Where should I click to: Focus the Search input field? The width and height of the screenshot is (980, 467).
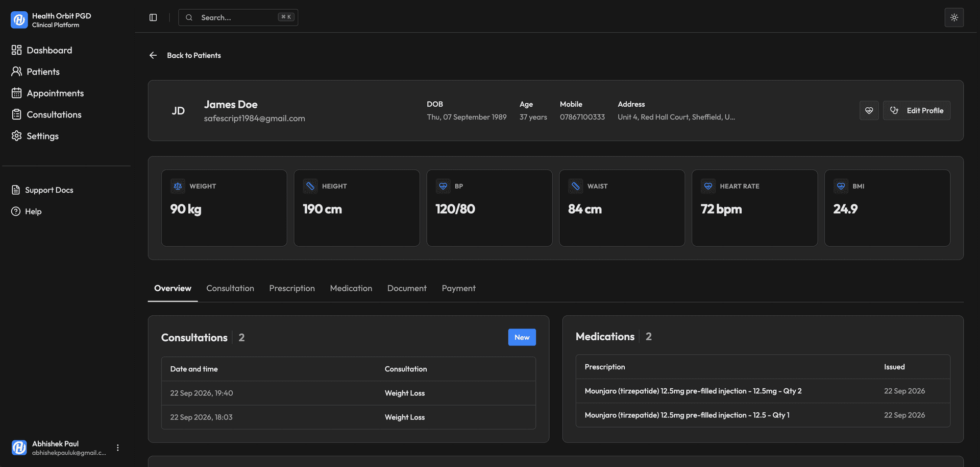tap(238, 17)
